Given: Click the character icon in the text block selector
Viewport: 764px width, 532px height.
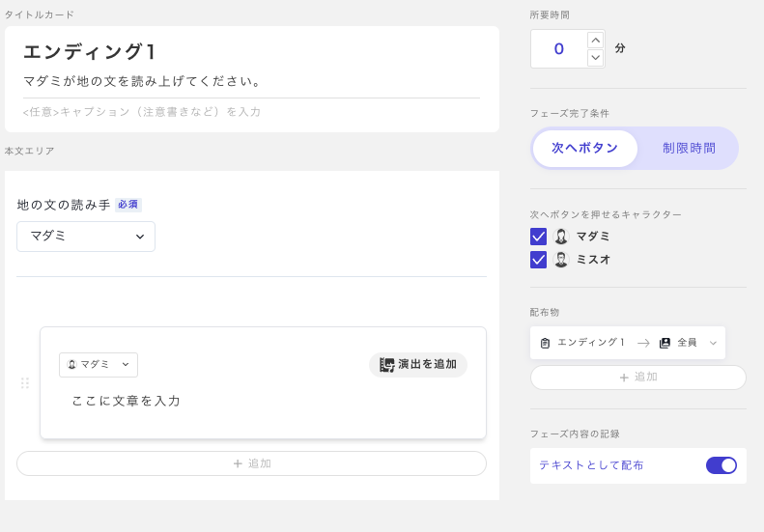Looking at the screenshot, I should [x=71, y=365].
